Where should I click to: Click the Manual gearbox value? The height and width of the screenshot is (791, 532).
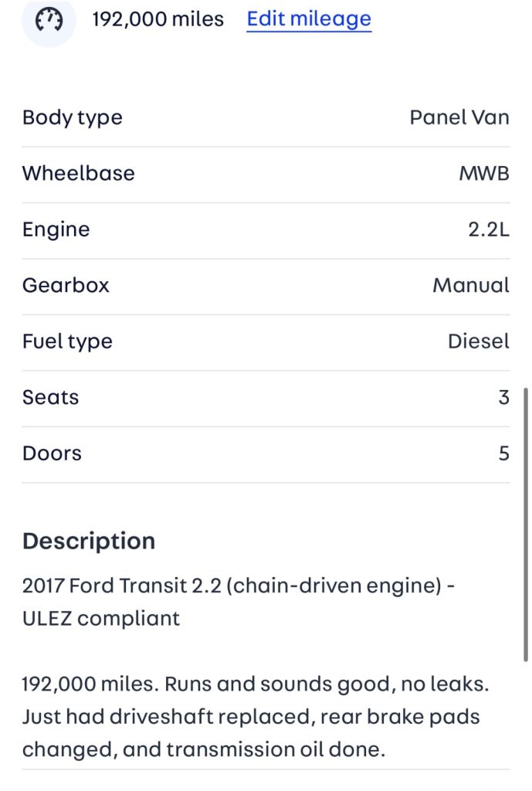pyautogui.click(x=471, y=285)
